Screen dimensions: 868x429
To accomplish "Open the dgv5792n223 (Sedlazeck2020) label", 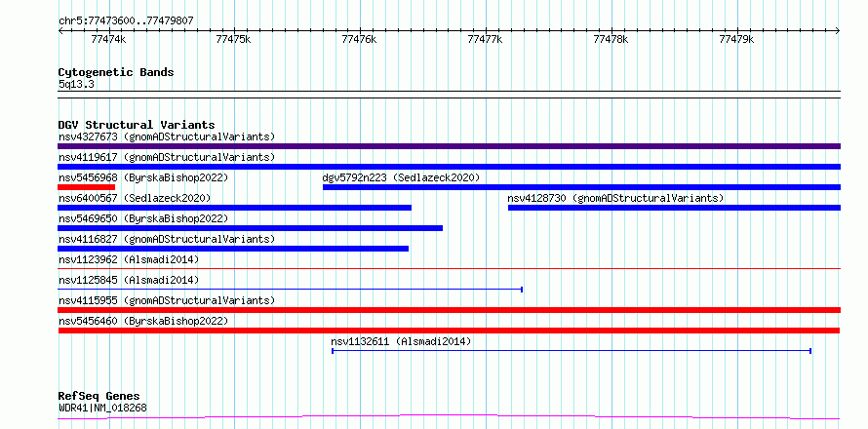I will tap(401, 177).
